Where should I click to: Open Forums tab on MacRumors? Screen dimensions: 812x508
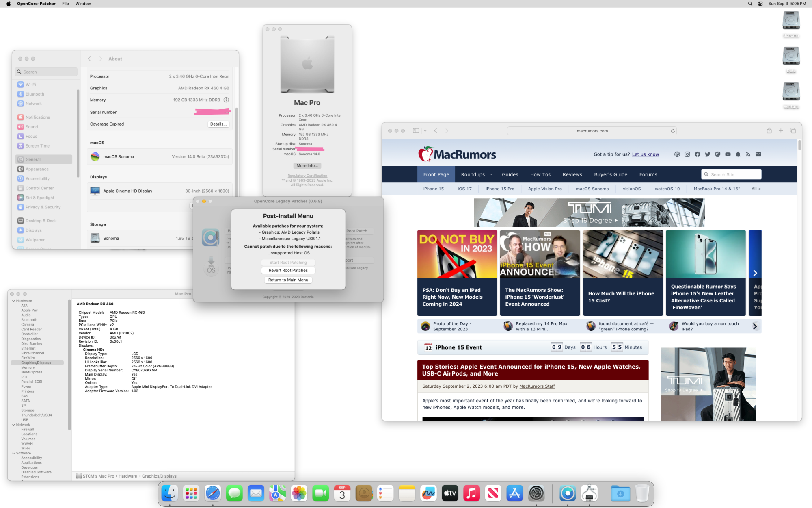point(648,175)
